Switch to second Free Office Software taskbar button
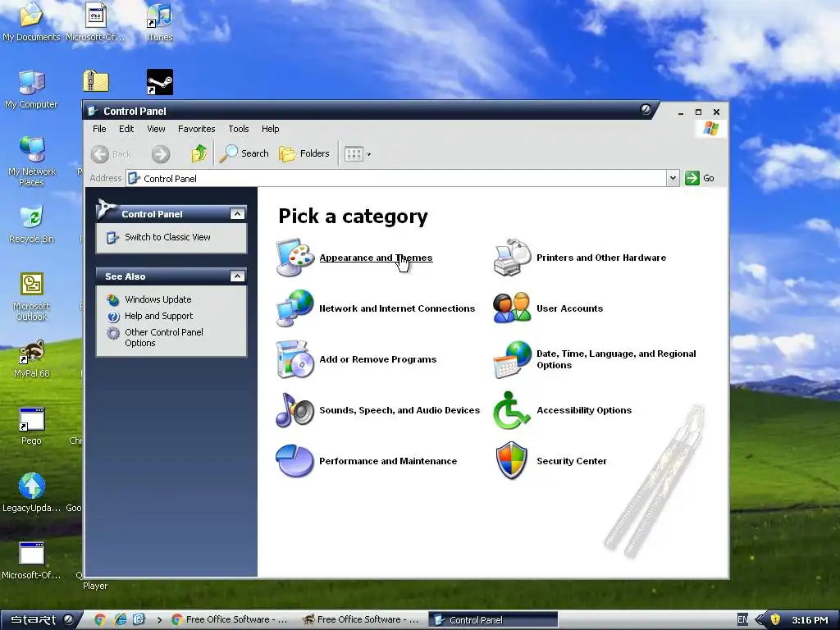 tap(362, 620)
